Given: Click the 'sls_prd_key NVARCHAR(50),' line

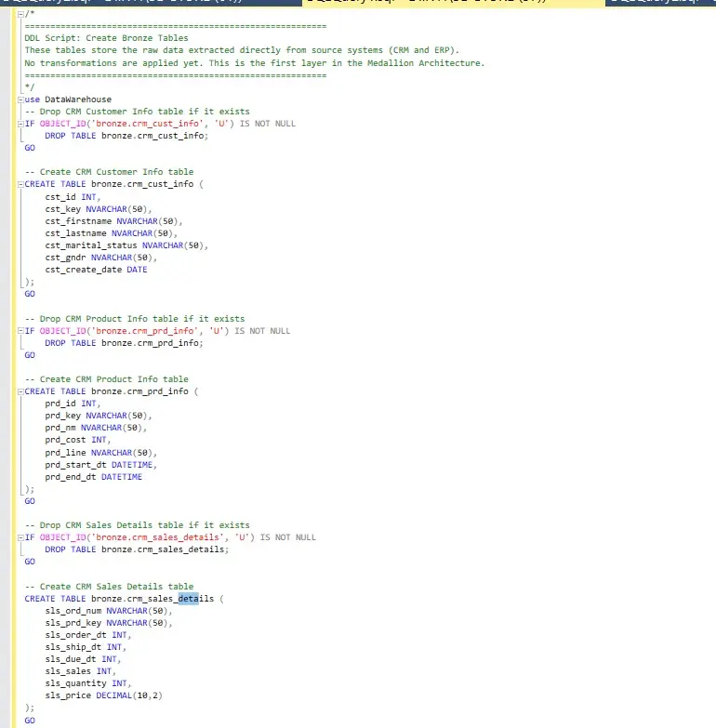Looking at the screenshot, I should click(109, 623).
